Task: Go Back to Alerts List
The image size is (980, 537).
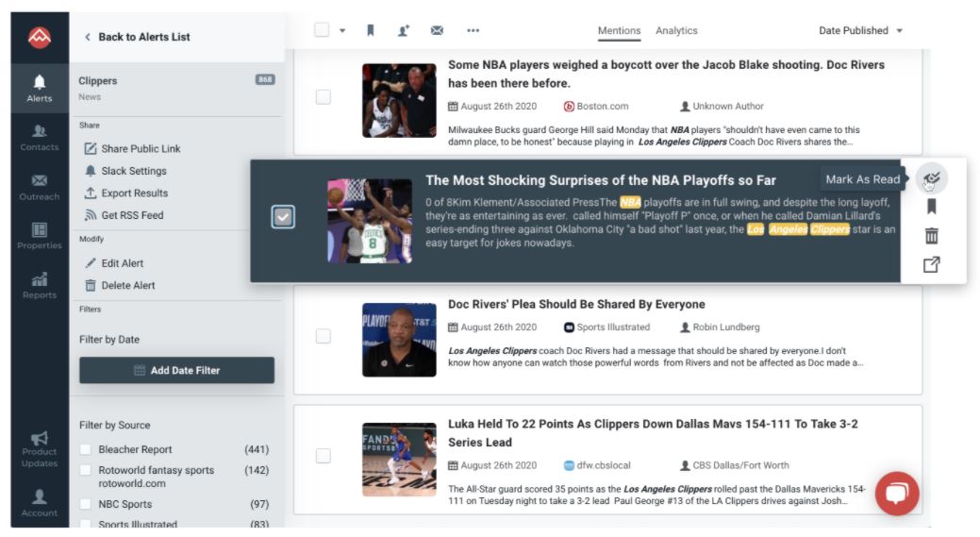Action: 137,37
